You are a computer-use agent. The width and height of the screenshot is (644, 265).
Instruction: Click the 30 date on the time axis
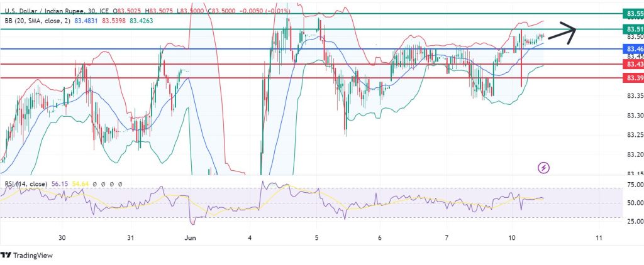coord(62,237)
